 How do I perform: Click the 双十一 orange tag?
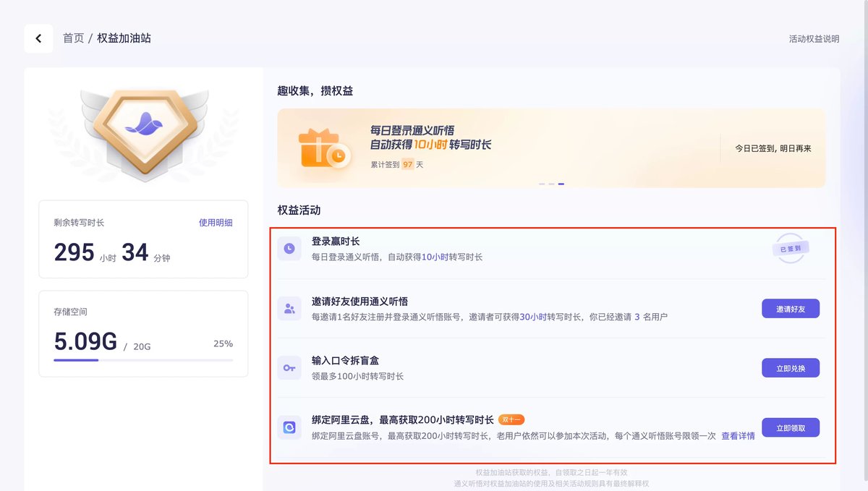coord(511,419)
